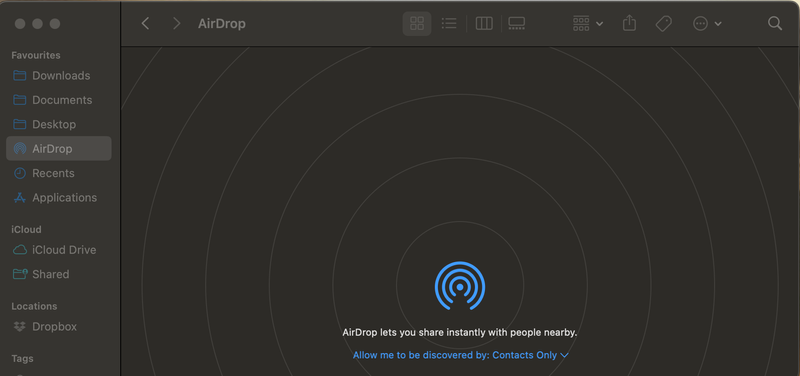
Task: Open 'Allow me to be discovered by' dropdown
Action: tap(460, 355)
